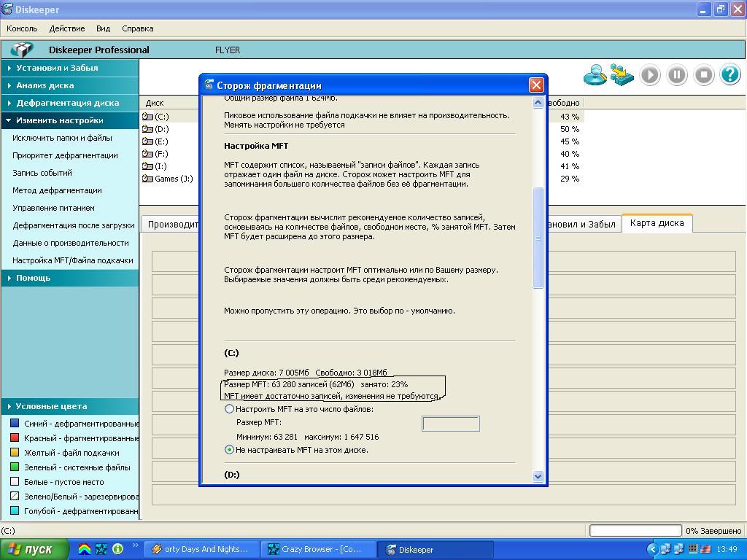Viewport: 747px width, 560px height.
Task: Click the Analyze disk magnifier toolbar icon
Action: (x=595, y=75)
